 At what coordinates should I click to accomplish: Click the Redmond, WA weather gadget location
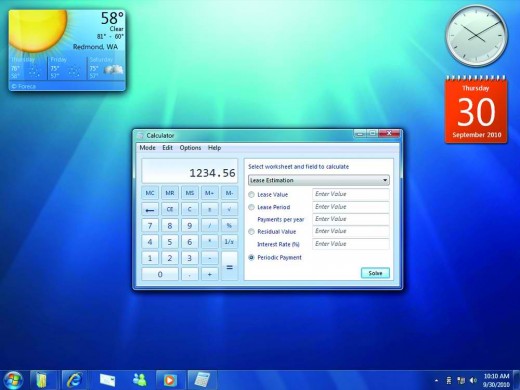pos(95,47)
